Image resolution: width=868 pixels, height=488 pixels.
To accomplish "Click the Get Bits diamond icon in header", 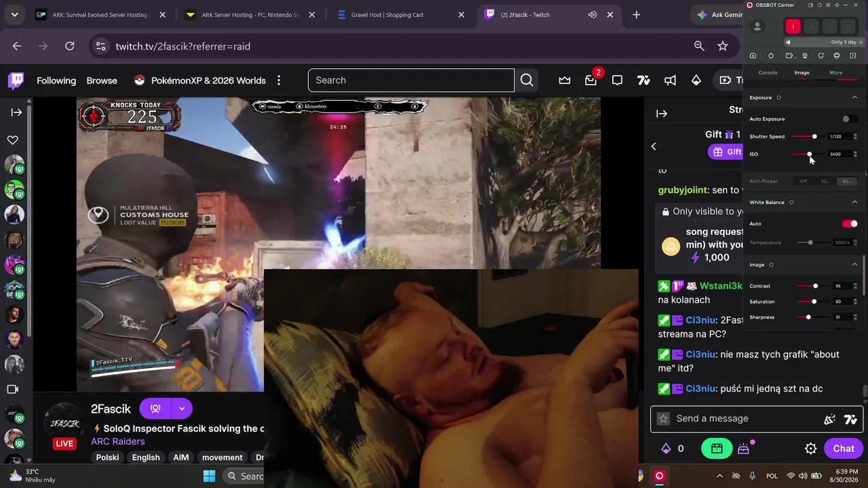I will pyautogui.click(x=696, y=80).
